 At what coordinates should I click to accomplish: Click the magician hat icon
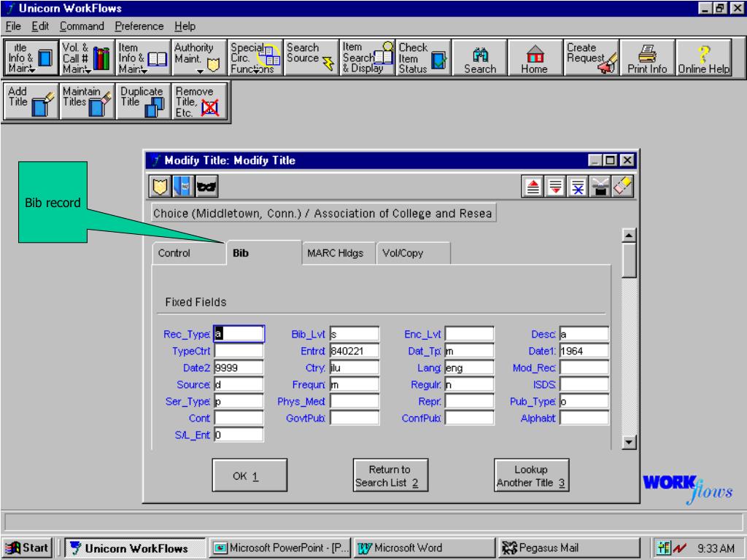click(600, 186)
